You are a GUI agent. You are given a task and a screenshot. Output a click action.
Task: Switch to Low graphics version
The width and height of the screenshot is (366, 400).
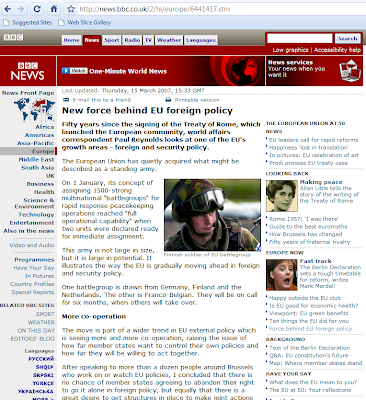point(290,50)
